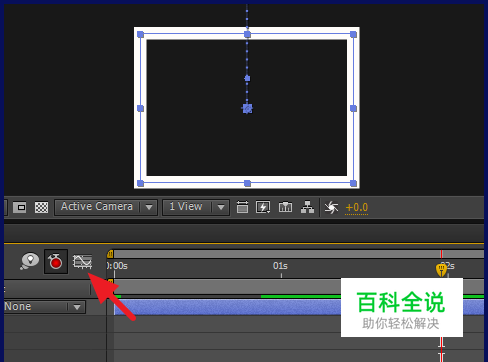This screenshot has height=362, width=488.
Task: Open the Graph Editor
Action: (x=82, y=262)
